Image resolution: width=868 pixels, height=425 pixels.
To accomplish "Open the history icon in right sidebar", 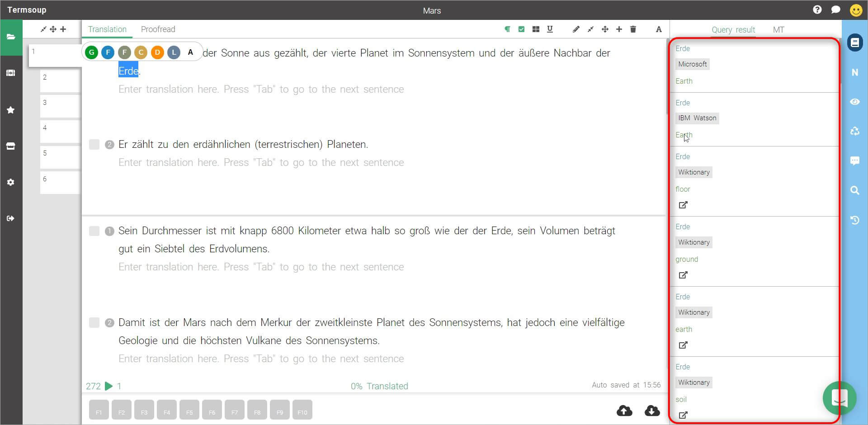I will coord(855,220).
